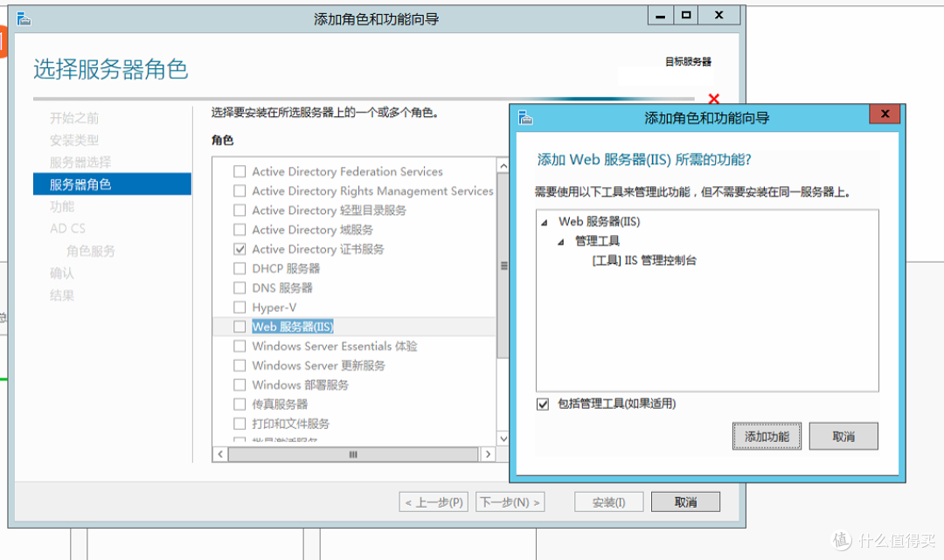Click the down arrow on the roles list scrollbar
This screenshot has width=944, height=560.
pos(502,438)
